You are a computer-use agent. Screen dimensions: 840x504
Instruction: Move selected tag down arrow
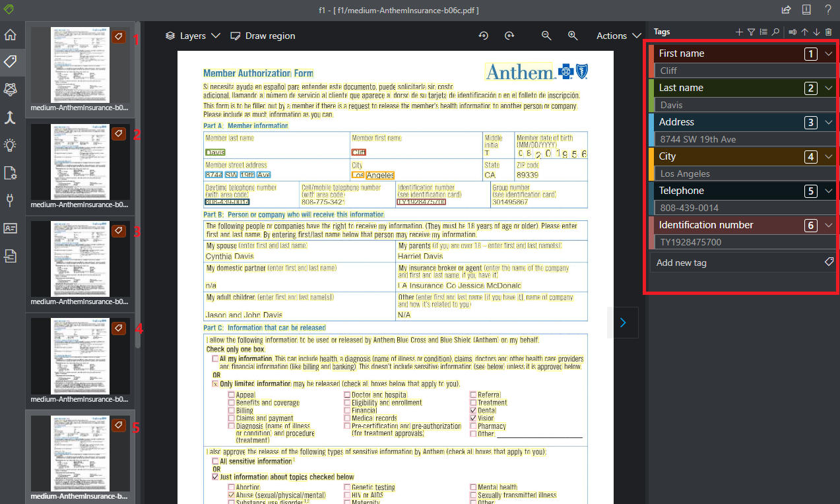(816, 32)
